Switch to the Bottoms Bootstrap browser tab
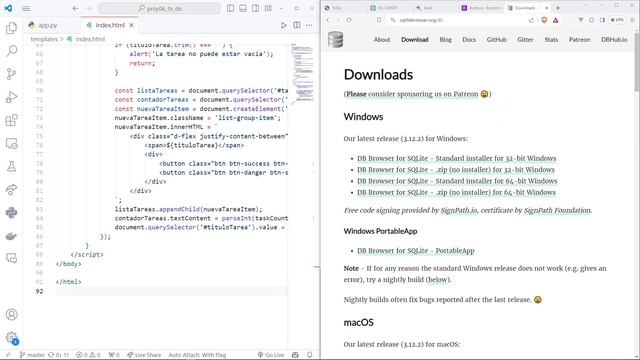The width and height of the screenshot is (640, 360). click(x=481, y=8)
